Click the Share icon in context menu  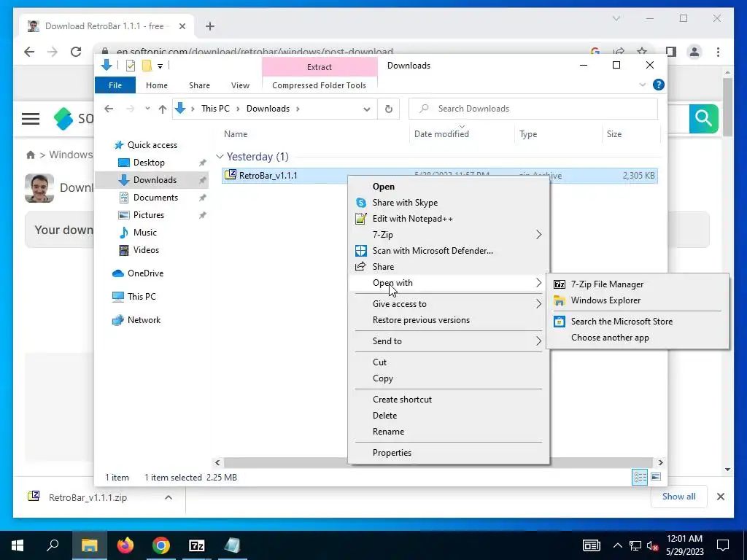(361, 267)
